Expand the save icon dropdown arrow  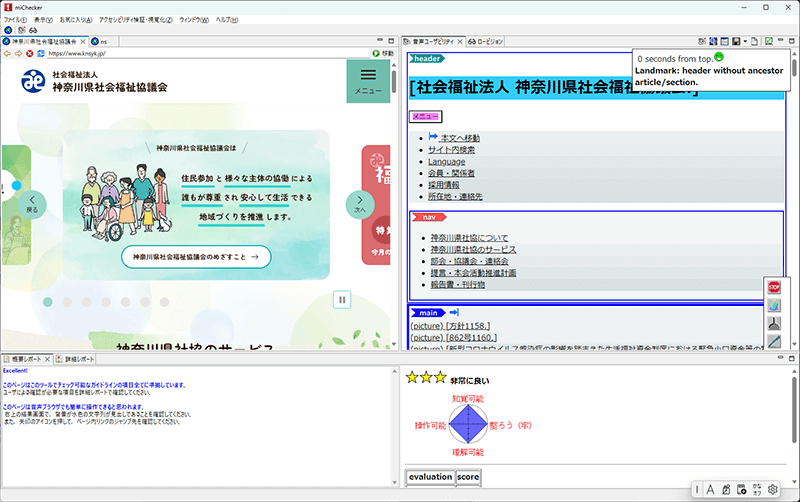pos(745,41)
